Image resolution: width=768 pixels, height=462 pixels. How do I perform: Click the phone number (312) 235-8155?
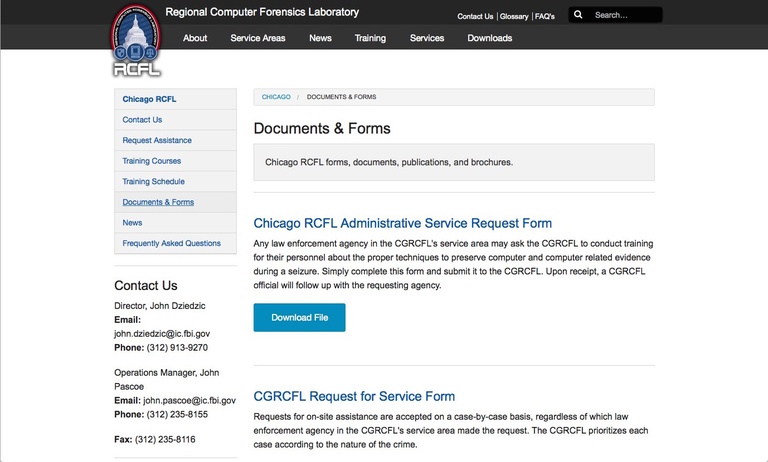(x=177, y=414)
